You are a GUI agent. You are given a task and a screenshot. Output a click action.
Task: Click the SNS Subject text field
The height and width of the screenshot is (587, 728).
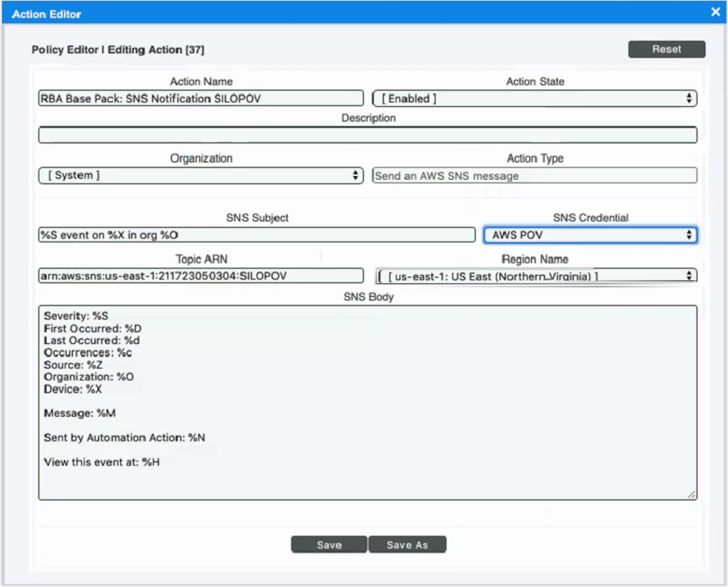[256, 235]
